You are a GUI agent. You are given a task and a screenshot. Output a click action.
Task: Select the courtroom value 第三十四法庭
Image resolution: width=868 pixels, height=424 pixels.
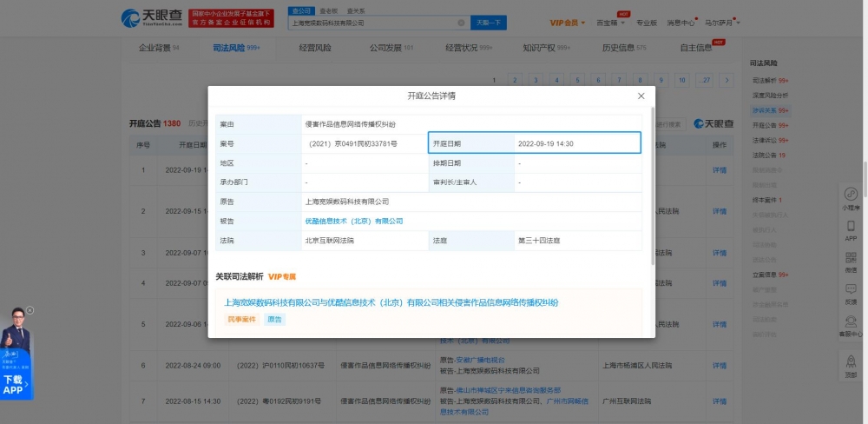(x=539, y=241)
